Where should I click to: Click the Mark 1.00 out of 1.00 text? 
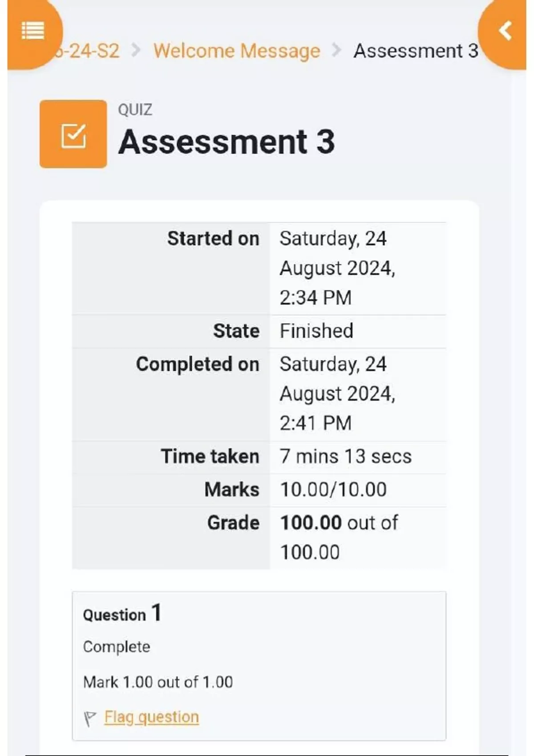coord(158,682)
